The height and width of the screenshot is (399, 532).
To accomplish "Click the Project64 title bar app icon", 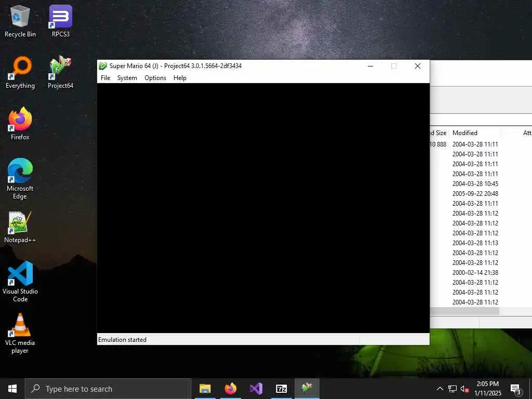I will pyautogui.click(x=103, y=66).
